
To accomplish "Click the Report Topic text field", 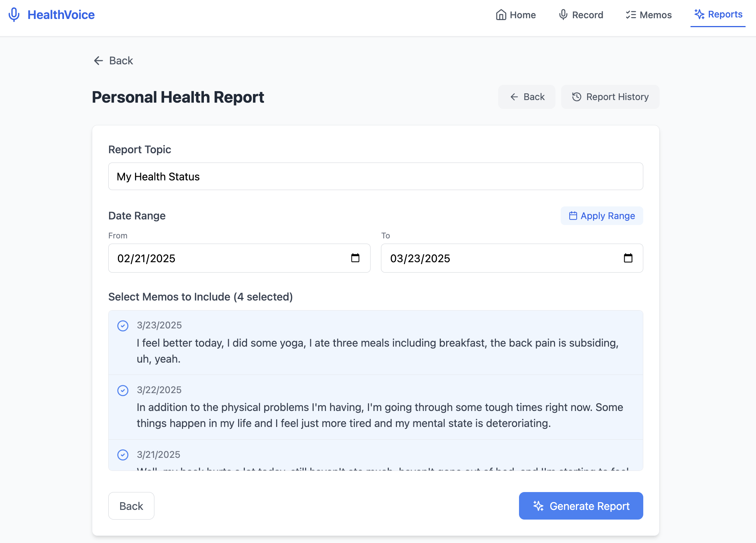I will pos(375,176).
